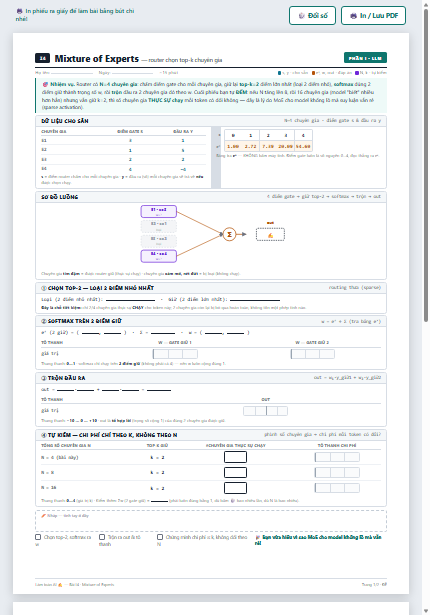This screenshot has width=430, height=615.
Task: Tick the 'Chọn top-2, softmax ra w' checkbox
Action: 38,537
